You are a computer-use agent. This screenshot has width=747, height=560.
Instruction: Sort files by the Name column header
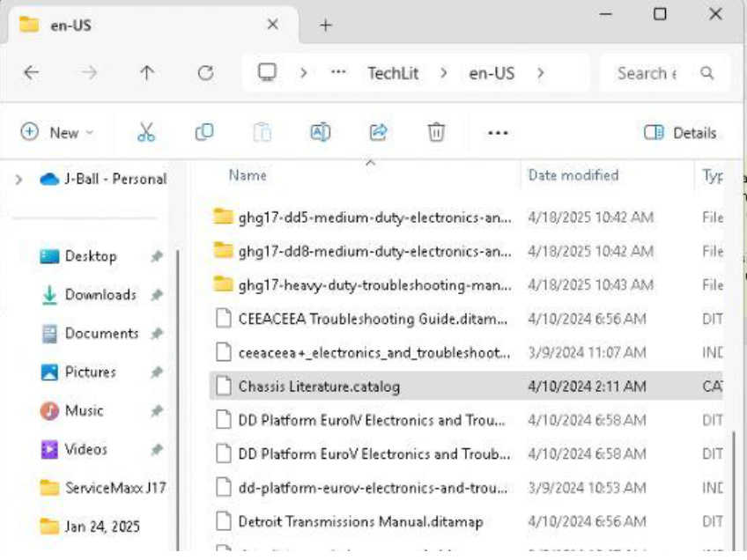[x=248, y=175]
